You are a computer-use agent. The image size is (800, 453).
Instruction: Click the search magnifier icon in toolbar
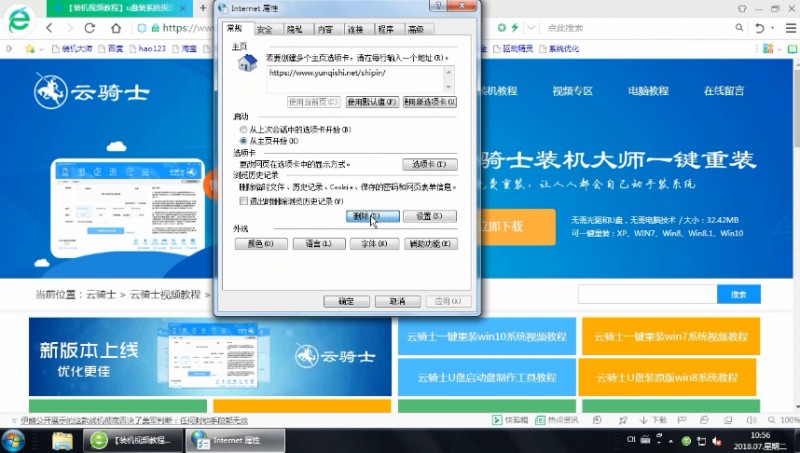[x=739, y=28]
